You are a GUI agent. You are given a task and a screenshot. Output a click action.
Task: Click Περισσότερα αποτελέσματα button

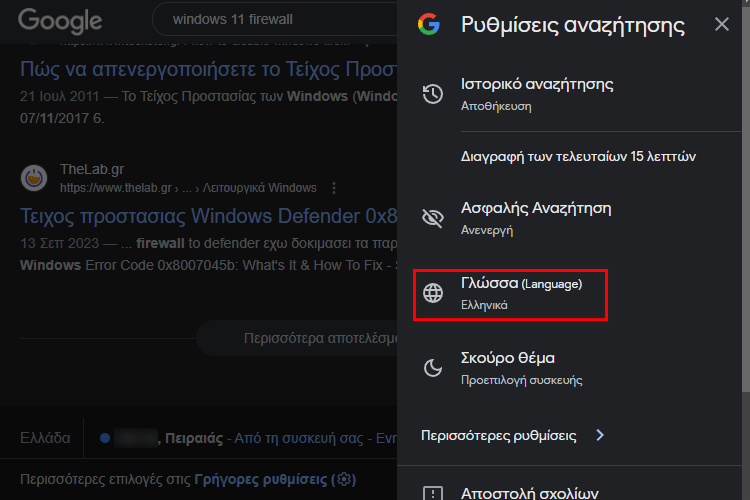click(297, 338)
